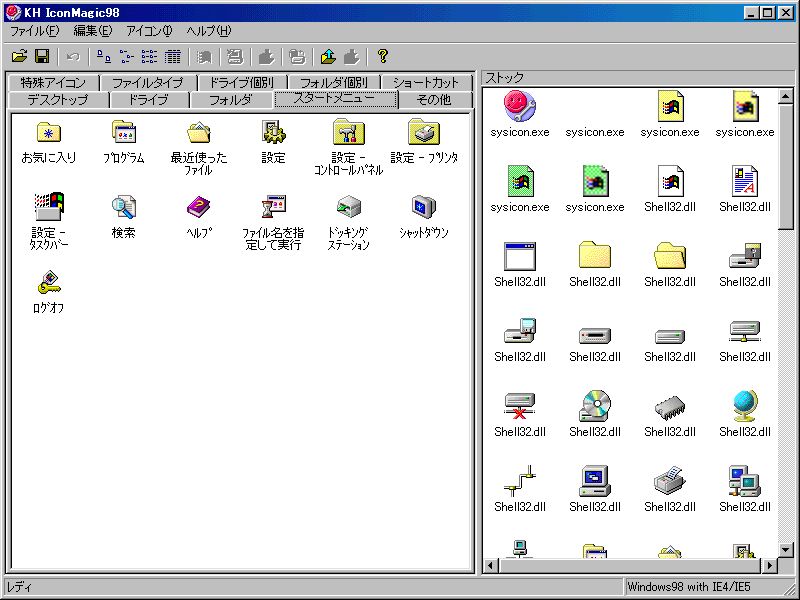This screenshot has width=800, height=600.
Task: Switch to the ファイルタイプ tab
Action: (147, 83)
